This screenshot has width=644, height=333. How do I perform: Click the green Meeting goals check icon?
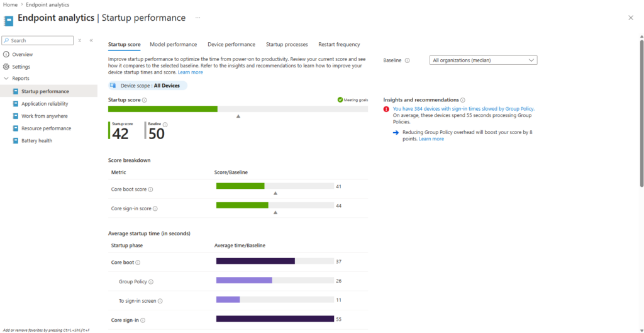340,100
